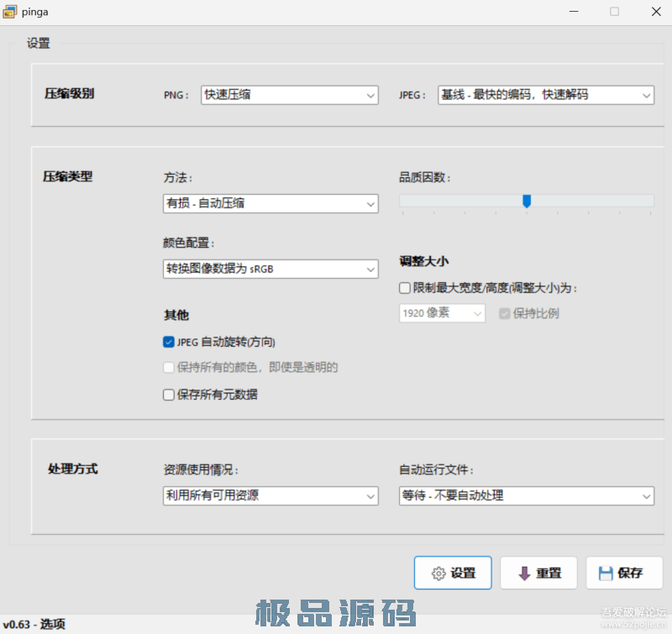
Task: Open the 1920 像素 size dropdown
Action: point(441,312)
